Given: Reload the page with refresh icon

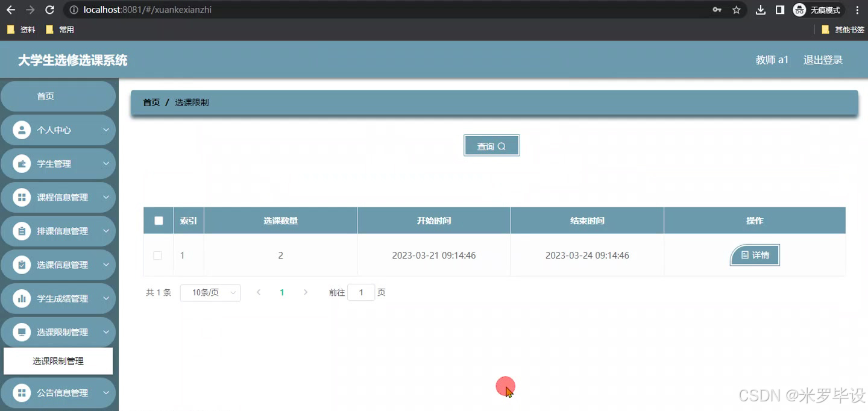Looking at the screenshot, I should (50, 10).
